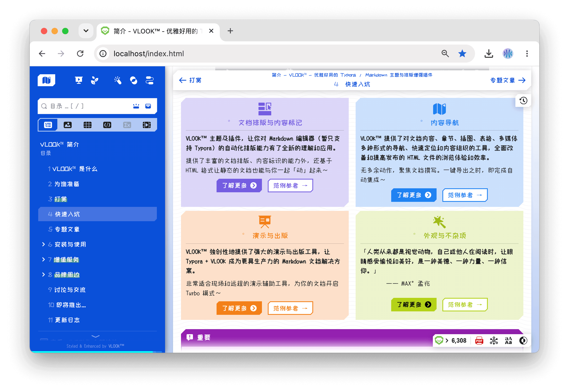Click the overlapping circles icon in sidebar
Viewport: 569px width, 392px height.
coord(134,80)
